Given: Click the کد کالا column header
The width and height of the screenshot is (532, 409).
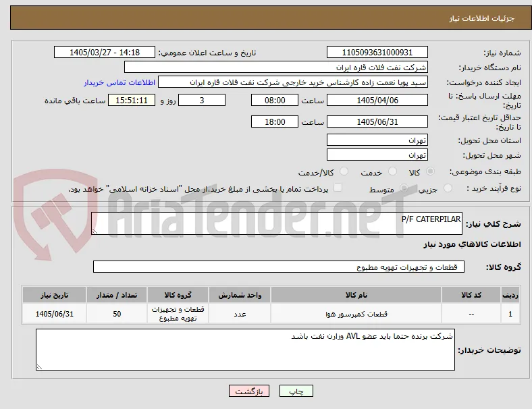Looking at the screenshot, I should pyautogui.click(x=471, y=295).
